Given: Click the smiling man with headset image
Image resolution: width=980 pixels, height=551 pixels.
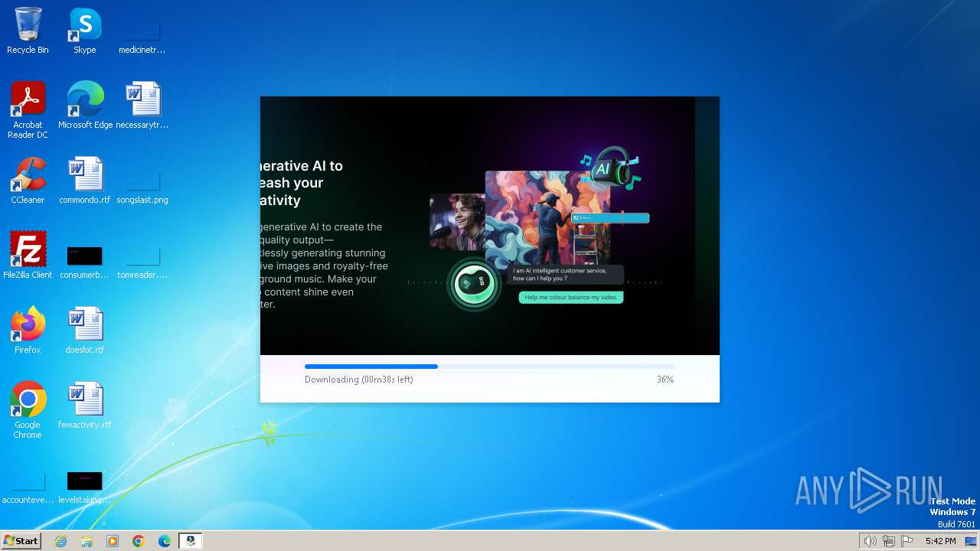Looking at the screenshot, I should coord(457,222).
